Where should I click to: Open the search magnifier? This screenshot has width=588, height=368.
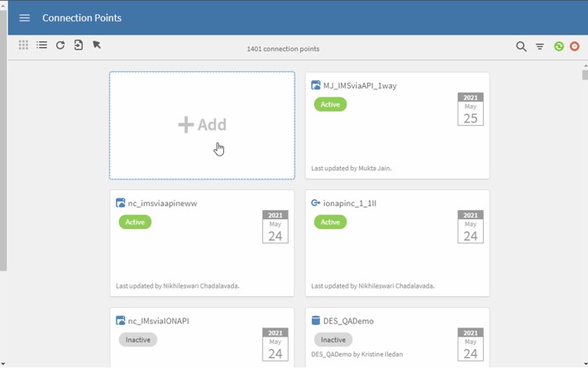pos(521,46)
